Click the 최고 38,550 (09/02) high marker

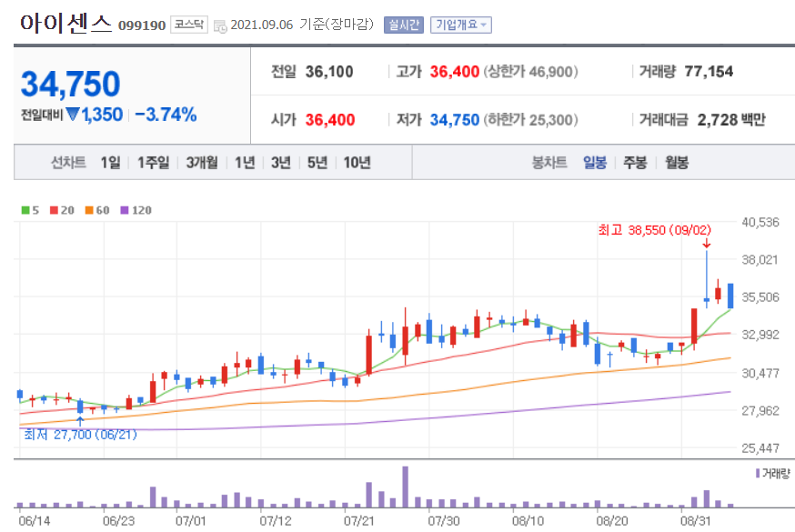(x=655, y=230)
